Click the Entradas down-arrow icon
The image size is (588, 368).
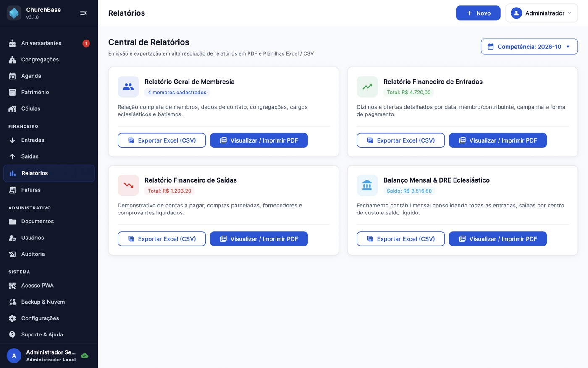pyautogui.click(x=13, y=140)
